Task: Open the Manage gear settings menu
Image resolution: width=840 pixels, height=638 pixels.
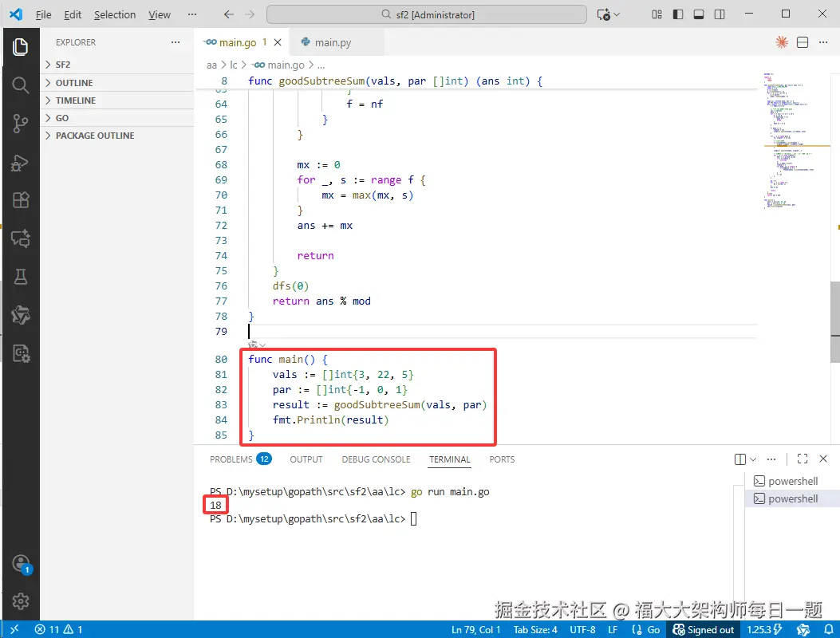Action: click(x=21, y=601)
